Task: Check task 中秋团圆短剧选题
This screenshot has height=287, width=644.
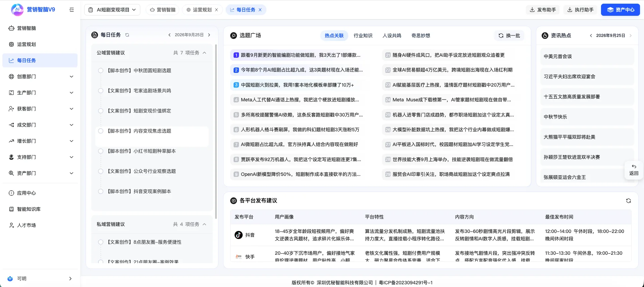Action: pyautogui.click(x=101, y=70)
